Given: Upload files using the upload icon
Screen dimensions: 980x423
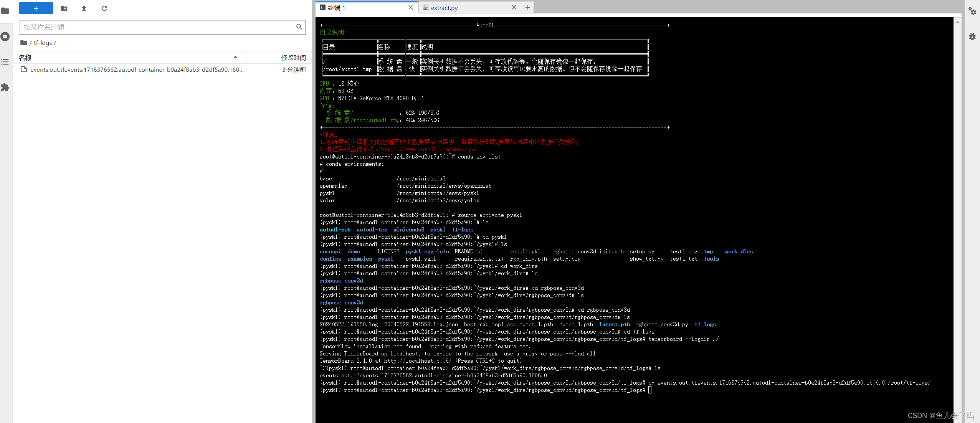Looking at the screenshot, I should (84, 8).
